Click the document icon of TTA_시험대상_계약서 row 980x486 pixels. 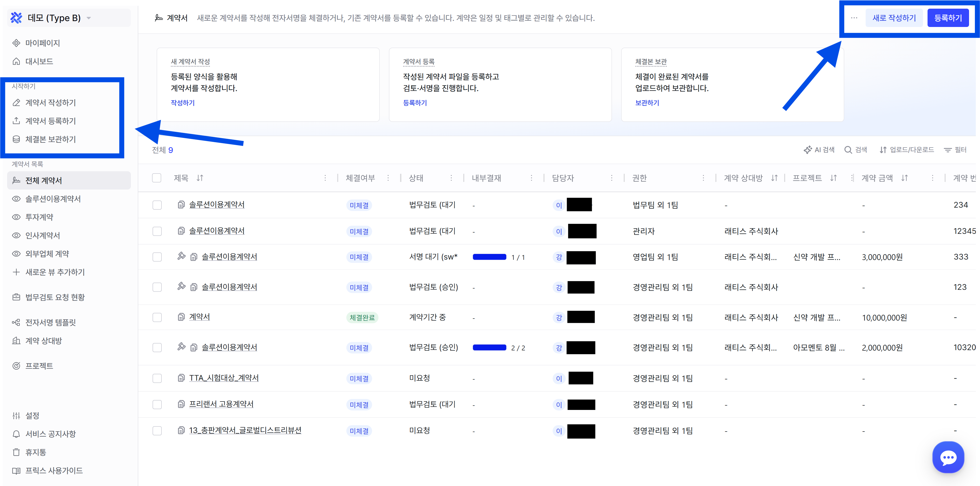182,378
